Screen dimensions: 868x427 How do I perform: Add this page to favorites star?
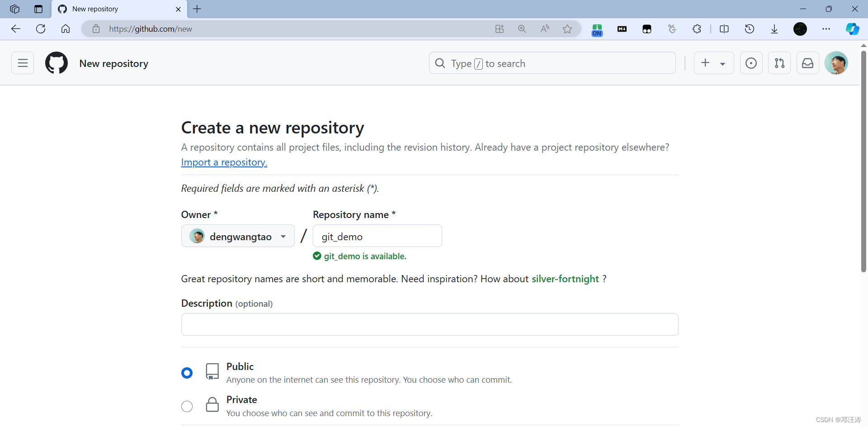point(567,29)
